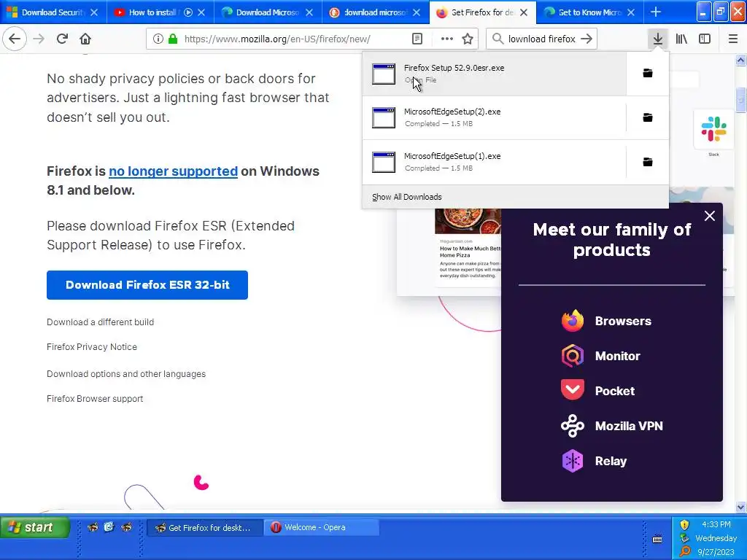
Task: Go back to the previous page
Action: click(15, 39)
